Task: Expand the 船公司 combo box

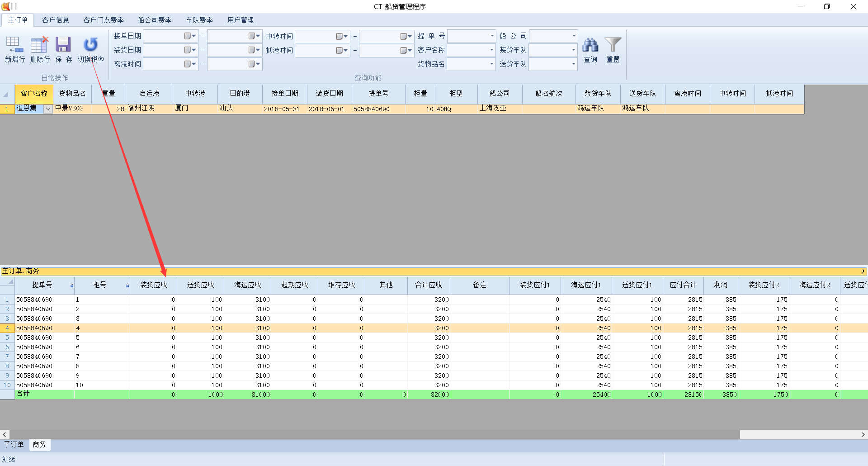Action: (x=574, y=36)
